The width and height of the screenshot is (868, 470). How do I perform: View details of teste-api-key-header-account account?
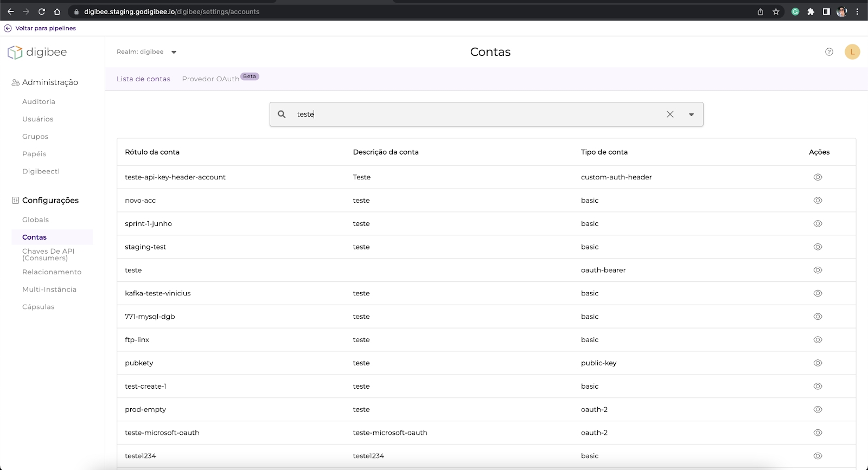click(818, 177)
